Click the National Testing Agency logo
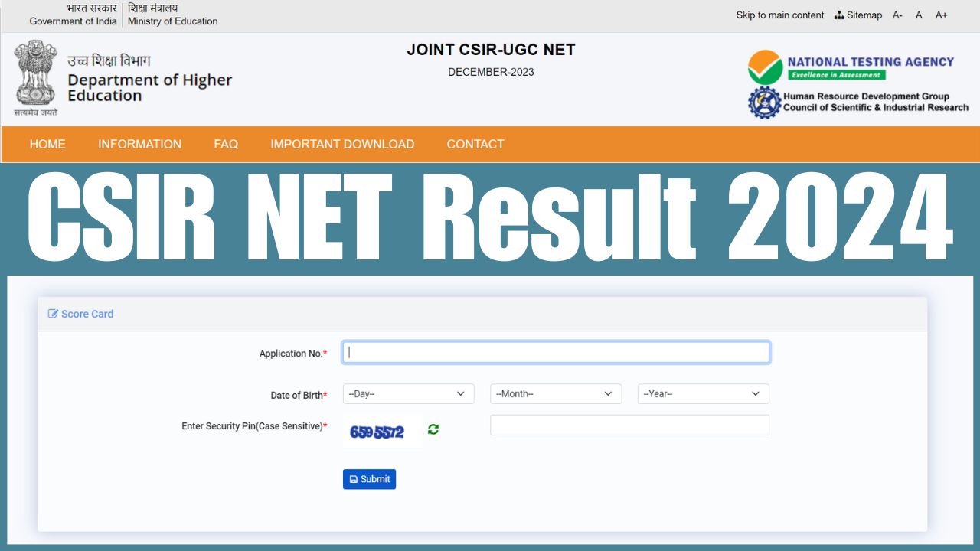 pos(851,67)
